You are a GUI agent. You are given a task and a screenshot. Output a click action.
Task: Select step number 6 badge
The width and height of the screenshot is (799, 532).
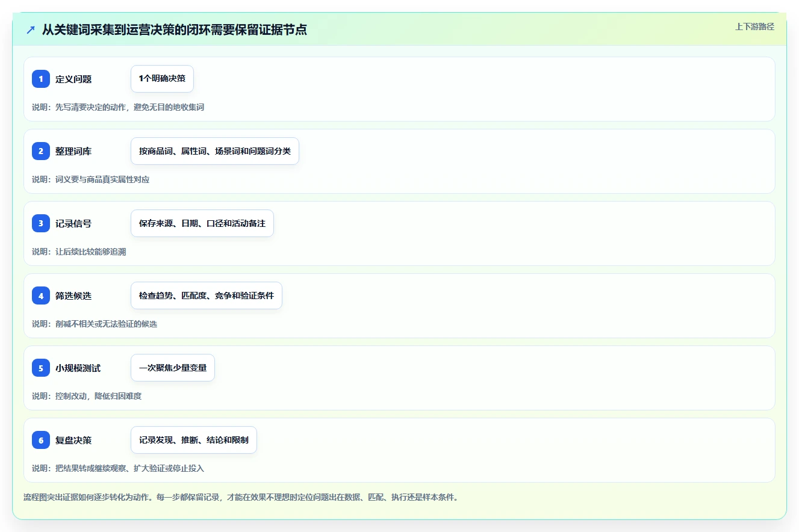click(41, 440)
